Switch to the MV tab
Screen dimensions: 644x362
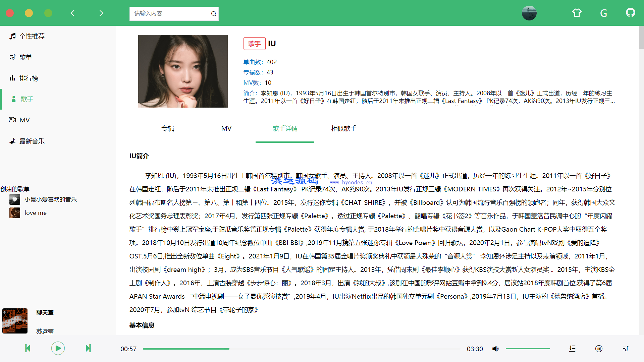point(226,129)
